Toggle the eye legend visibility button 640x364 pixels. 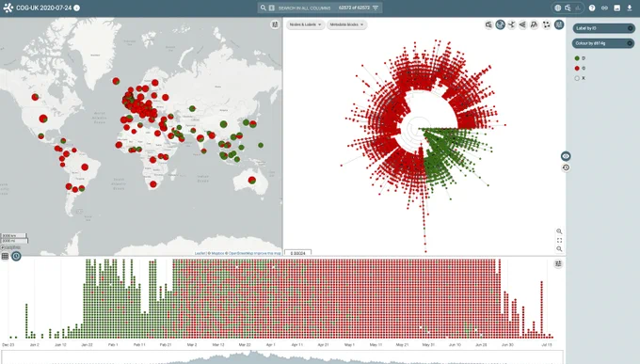click(566, 156)
